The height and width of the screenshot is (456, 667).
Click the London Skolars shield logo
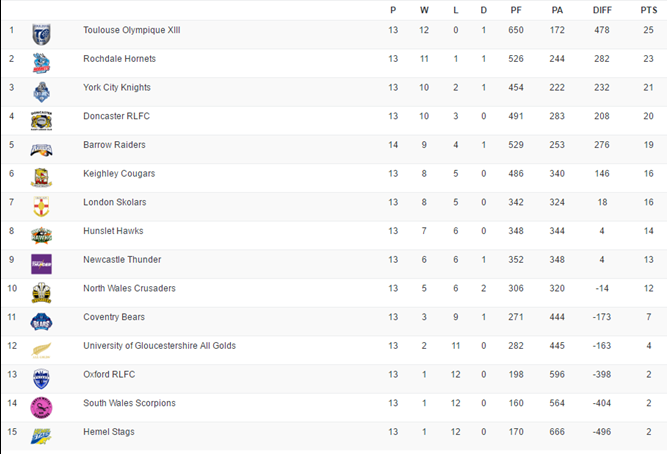[x=41, y=207]
